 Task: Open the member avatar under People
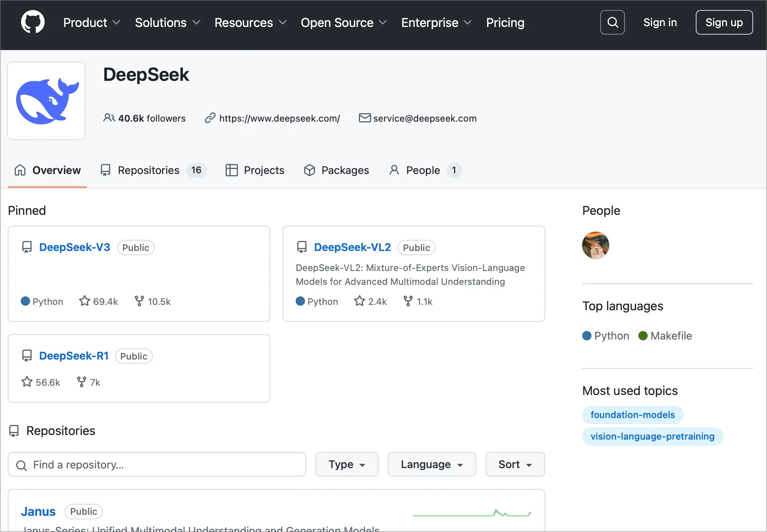[x=596, y=245]
